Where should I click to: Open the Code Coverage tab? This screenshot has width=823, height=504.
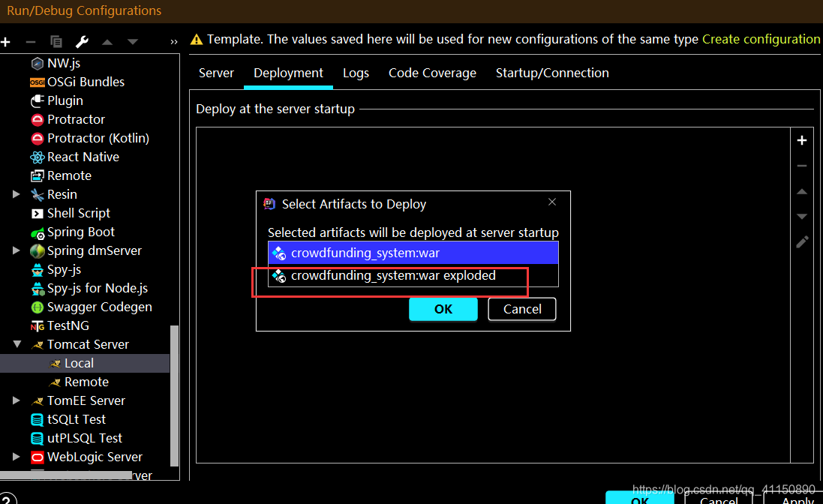tap(432, 73)
